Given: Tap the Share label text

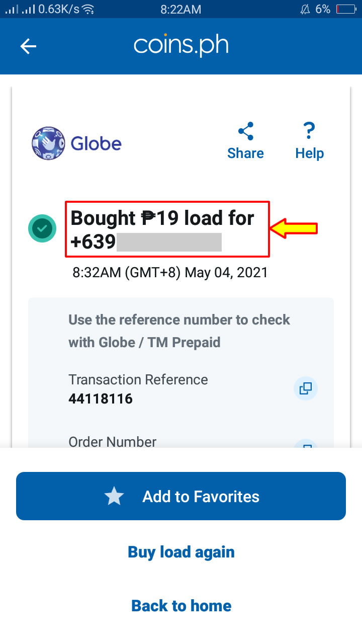Looking at the screenshot, I should point(245,153).
